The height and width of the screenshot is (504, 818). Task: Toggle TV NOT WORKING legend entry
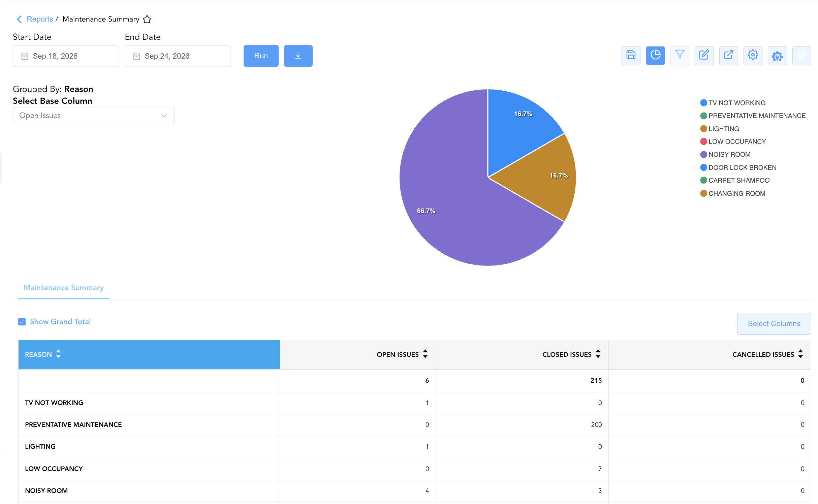733,103
